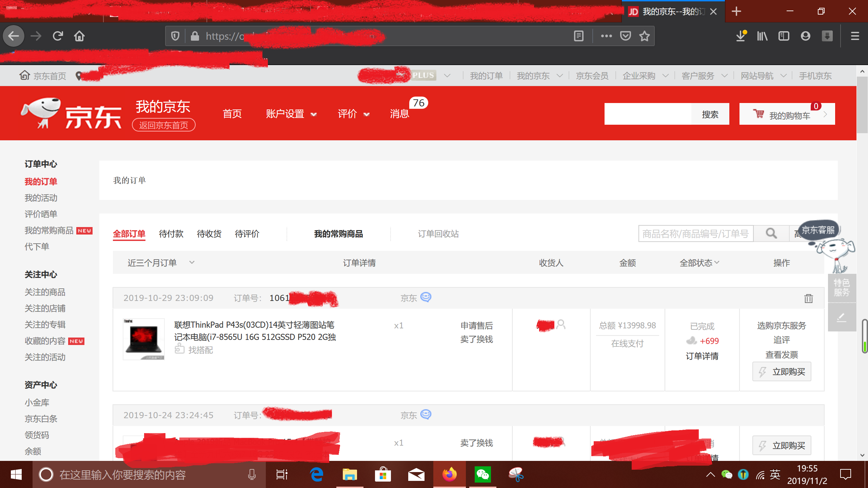Click 立即购买 for ThinkPad order
Screen dimensions: 868x488
[782, 372]
